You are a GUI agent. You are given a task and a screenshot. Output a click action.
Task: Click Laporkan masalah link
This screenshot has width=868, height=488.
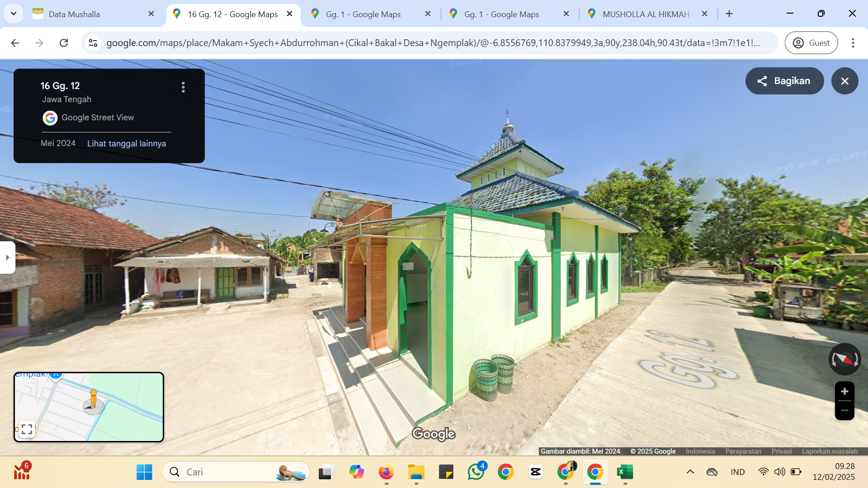[830, 451]
